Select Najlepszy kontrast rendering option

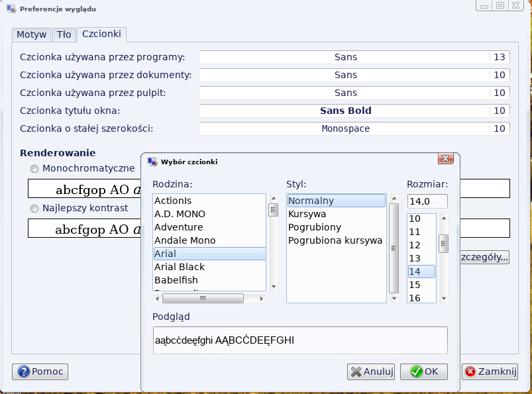pyautogui.click(x=34, y=208)
